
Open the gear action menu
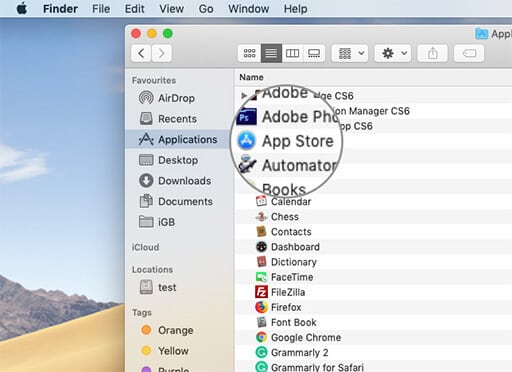(x=393, y=53)
